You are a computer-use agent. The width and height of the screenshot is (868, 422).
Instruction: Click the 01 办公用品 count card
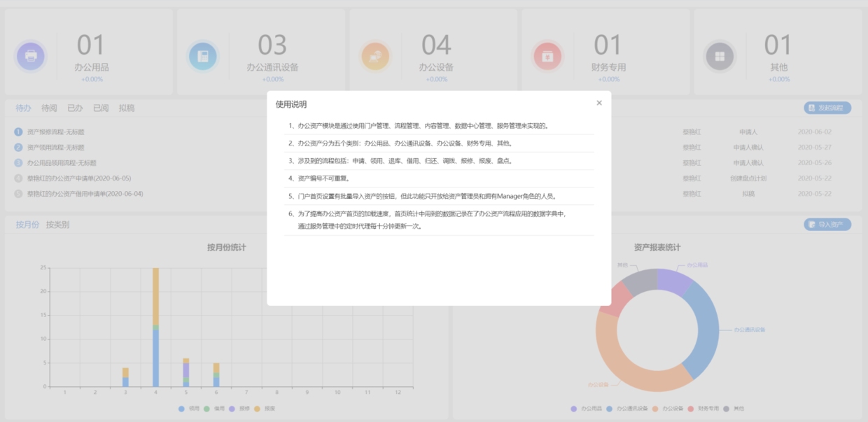tap(89, 52)
